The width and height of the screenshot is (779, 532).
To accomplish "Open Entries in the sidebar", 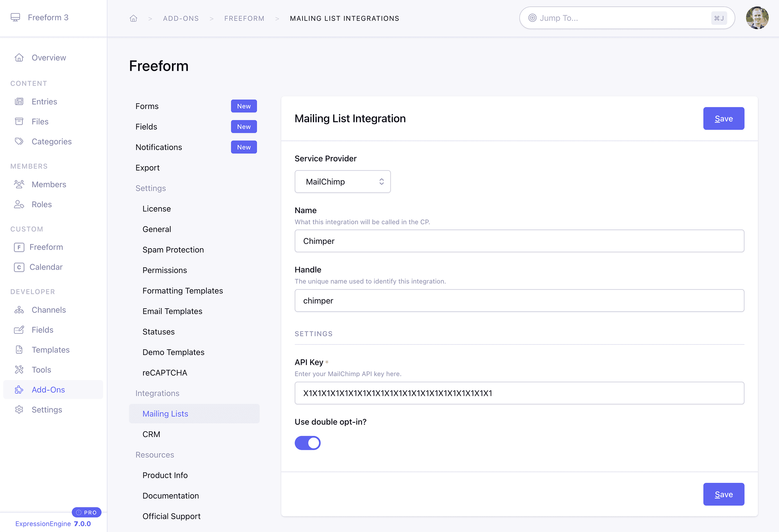I will coord(44,102).
